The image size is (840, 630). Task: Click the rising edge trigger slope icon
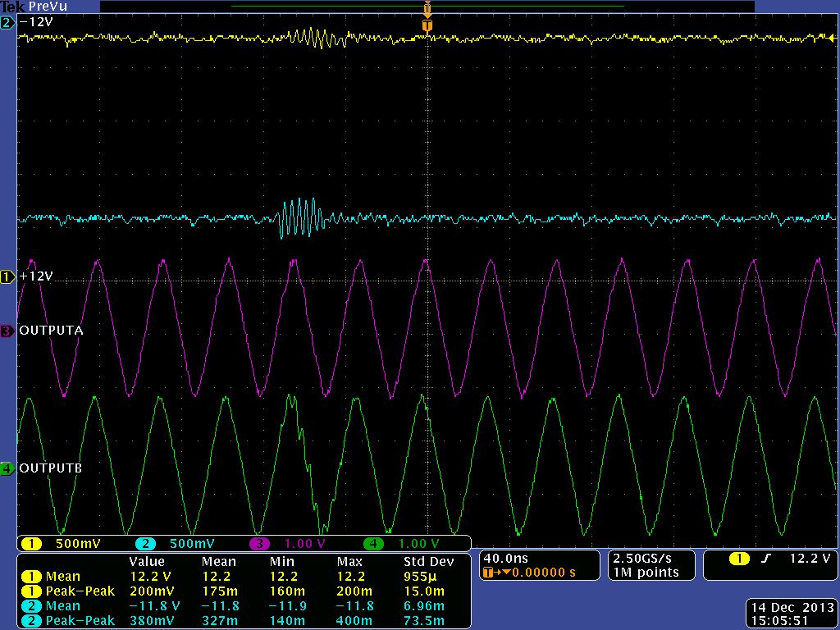click(767, 559)
